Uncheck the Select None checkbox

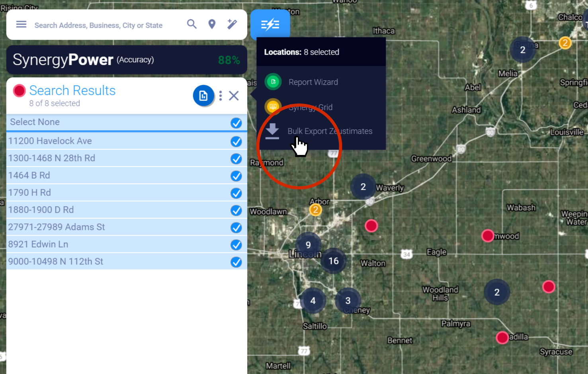tap(236, 123)
